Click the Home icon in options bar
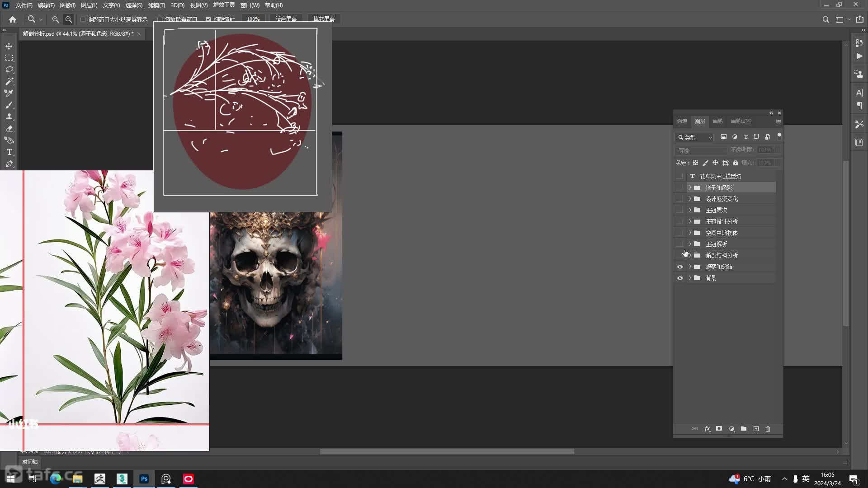This screenshot has height=488, width=868. tap(13, 19)
